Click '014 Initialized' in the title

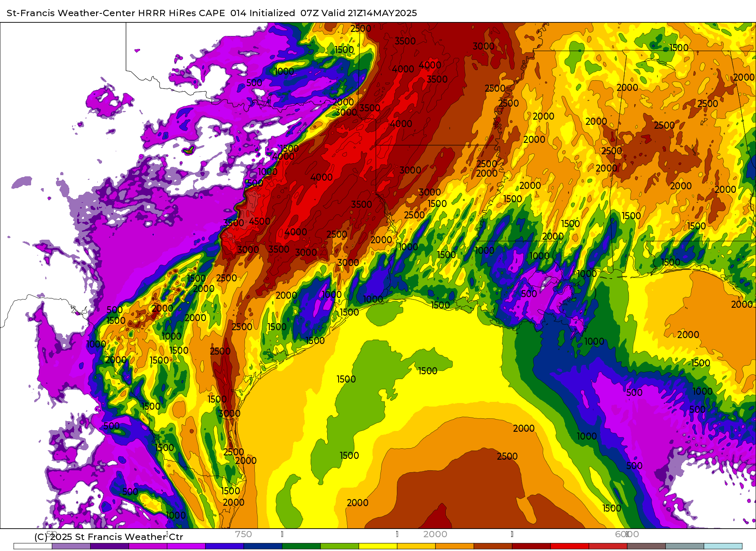[263, 13]
